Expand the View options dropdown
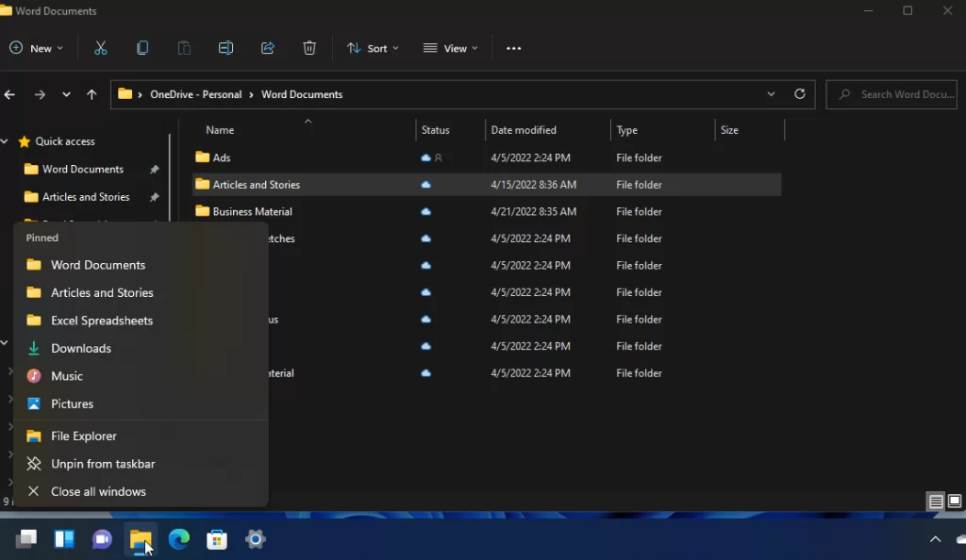 click(450, 48)
